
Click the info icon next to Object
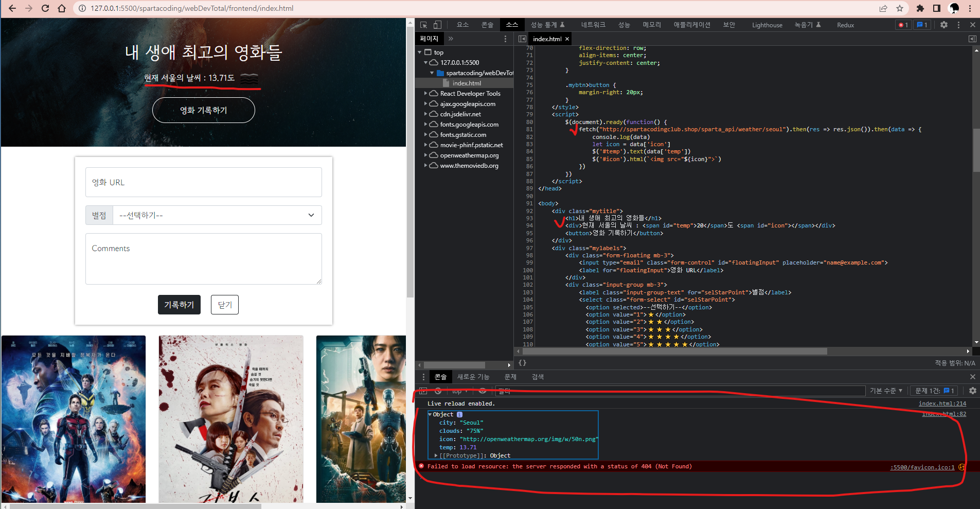coord(459,414)
